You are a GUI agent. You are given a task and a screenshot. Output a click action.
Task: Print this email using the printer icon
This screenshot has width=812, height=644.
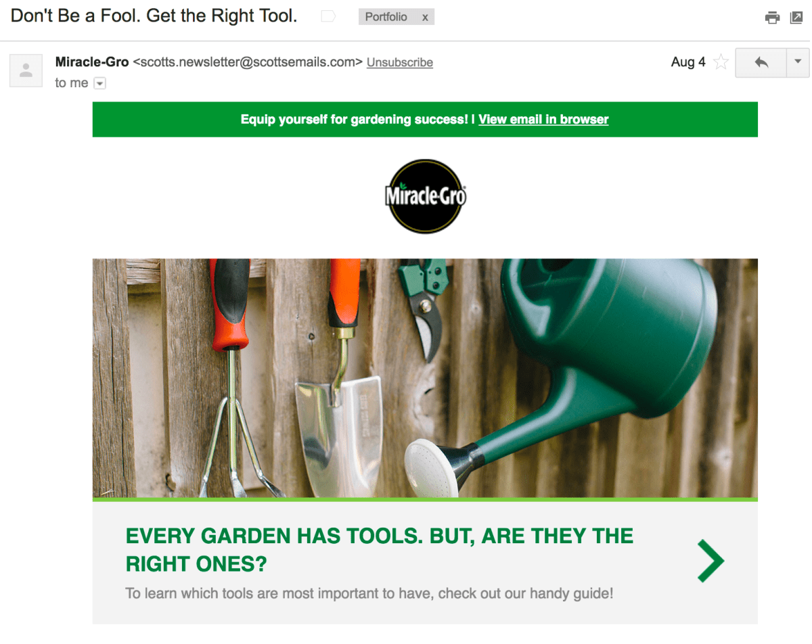coord(772,18)
